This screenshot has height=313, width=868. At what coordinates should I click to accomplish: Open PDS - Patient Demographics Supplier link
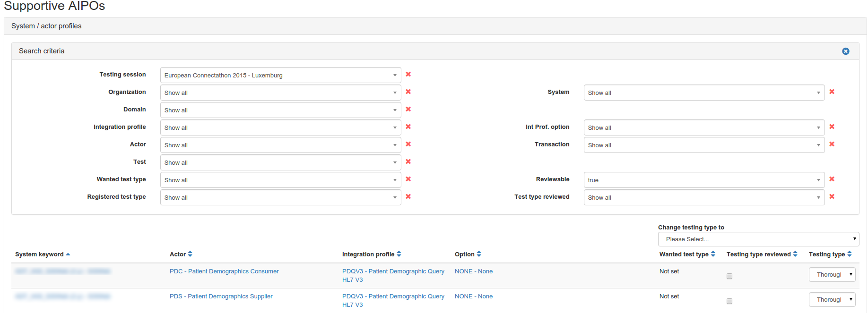tap(221, 296)
